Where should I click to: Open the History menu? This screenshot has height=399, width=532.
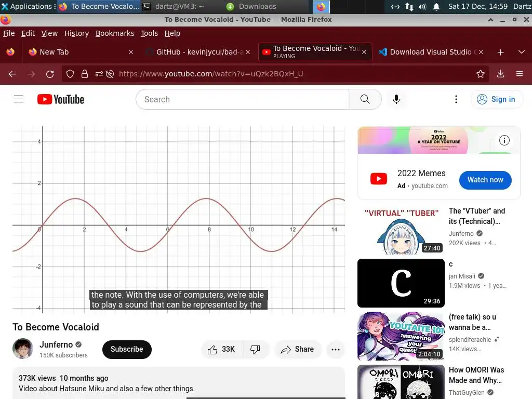coord(76,33)
